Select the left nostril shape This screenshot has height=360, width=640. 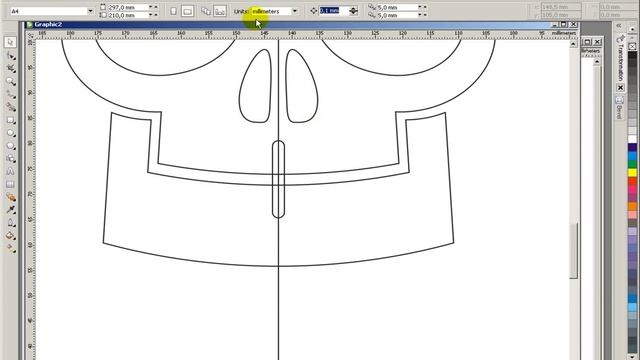click(x=256, y=86)
